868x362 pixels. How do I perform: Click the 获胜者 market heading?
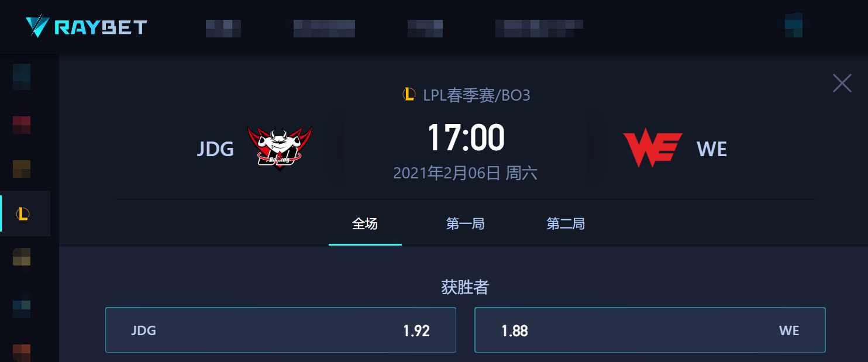point(465,287)
